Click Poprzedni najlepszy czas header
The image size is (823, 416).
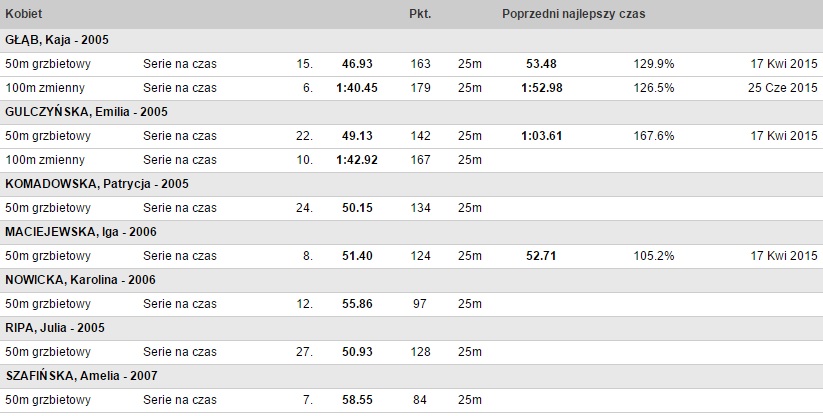click(574, 14)
